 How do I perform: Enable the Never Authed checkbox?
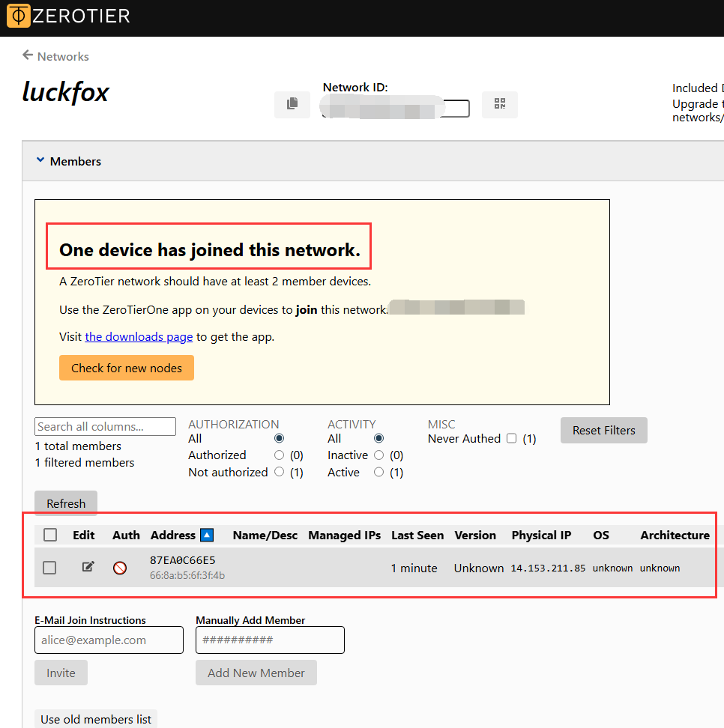click(x=511, y=438)
